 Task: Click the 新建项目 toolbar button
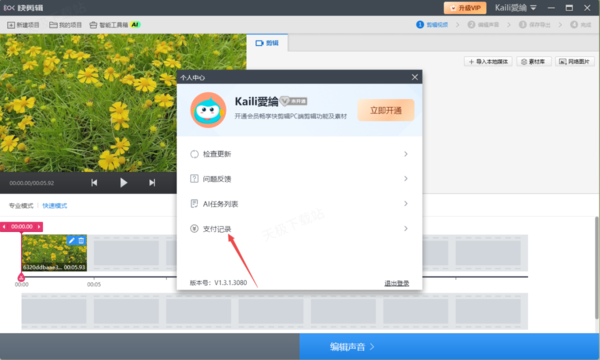click(23, 25)
